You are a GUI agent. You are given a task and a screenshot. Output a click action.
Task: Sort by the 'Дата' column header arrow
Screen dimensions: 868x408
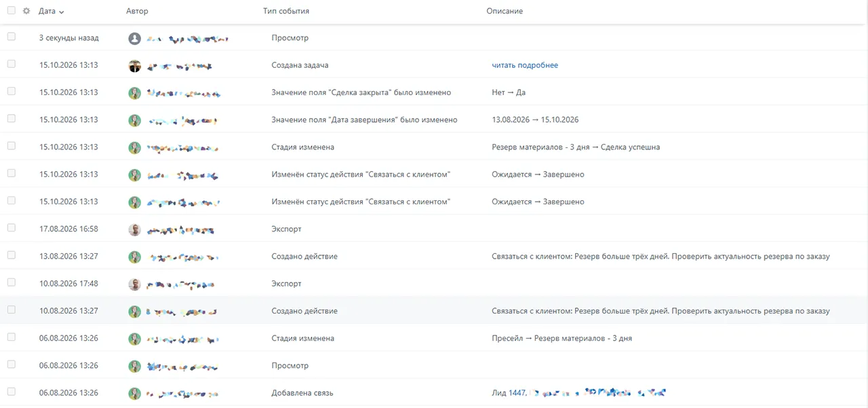62,12
